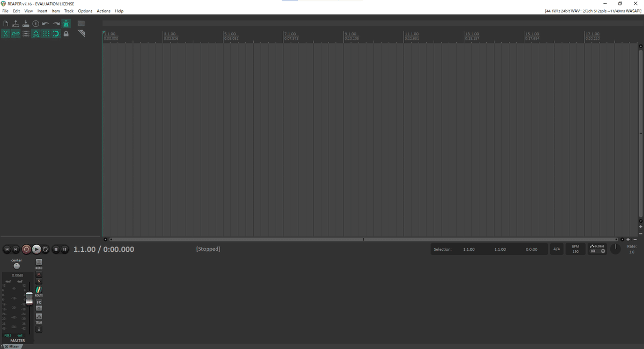Screen dimensions: 644x349
Task: Toggle auto-crossfade toolbar button
Action: (x=6, y=34)
